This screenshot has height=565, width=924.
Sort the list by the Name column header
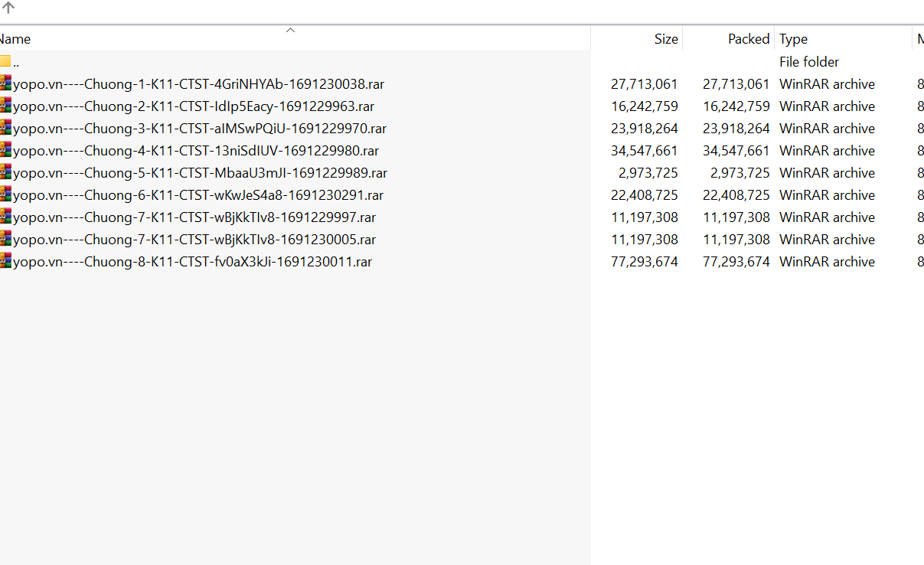(17, 39)
